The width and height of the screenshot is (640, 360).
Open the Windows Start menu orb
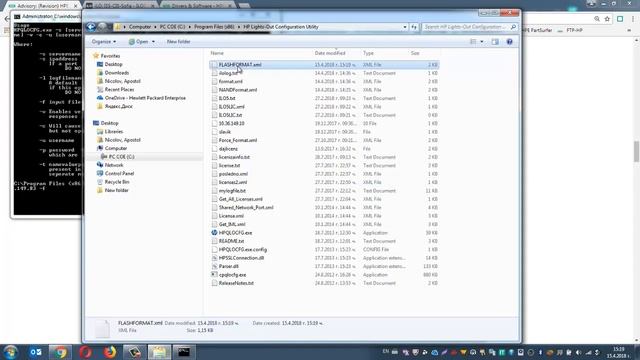pyautogui.click(x=11, y=352)
